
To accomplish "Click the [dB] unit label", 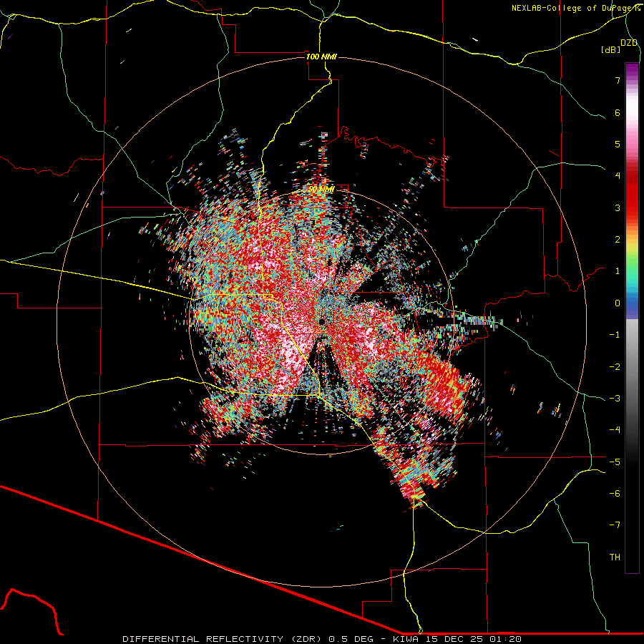I will (x=611, y=50).
